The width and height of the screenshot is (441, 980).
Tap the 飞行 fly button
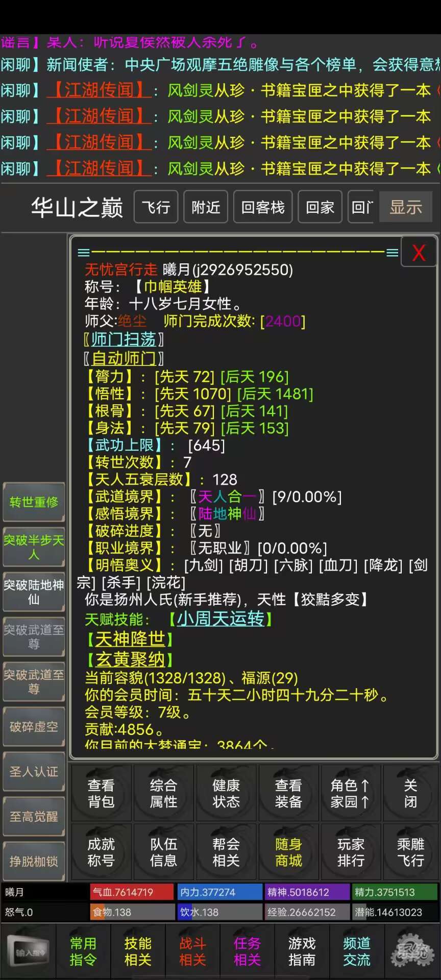[156, 207]
